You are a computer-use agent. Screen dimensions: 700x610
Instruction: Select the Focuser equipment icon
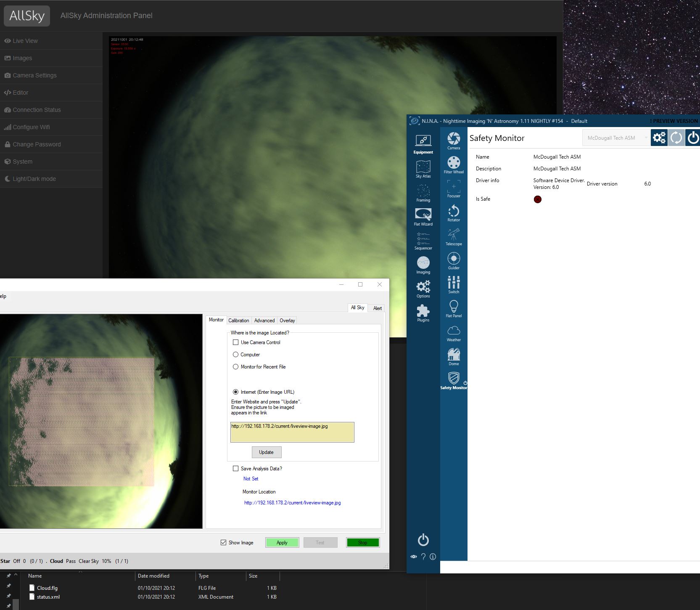tap(454, 189)
